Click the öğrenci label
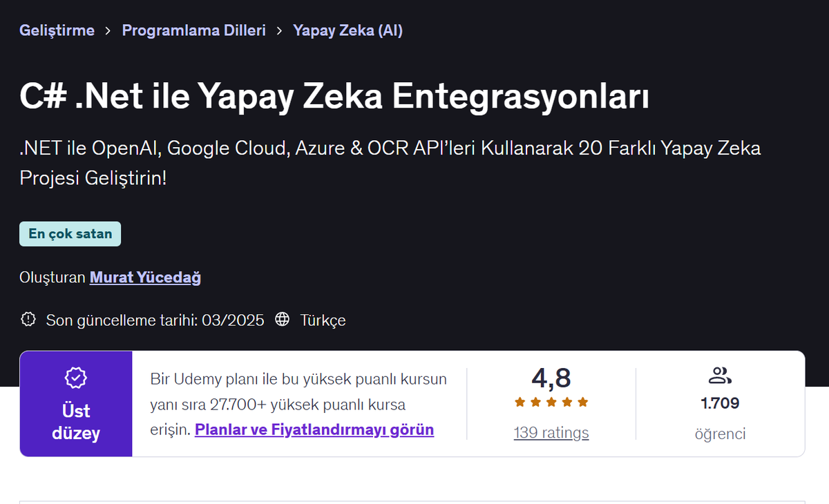829x504 pixels. (720, 434)
